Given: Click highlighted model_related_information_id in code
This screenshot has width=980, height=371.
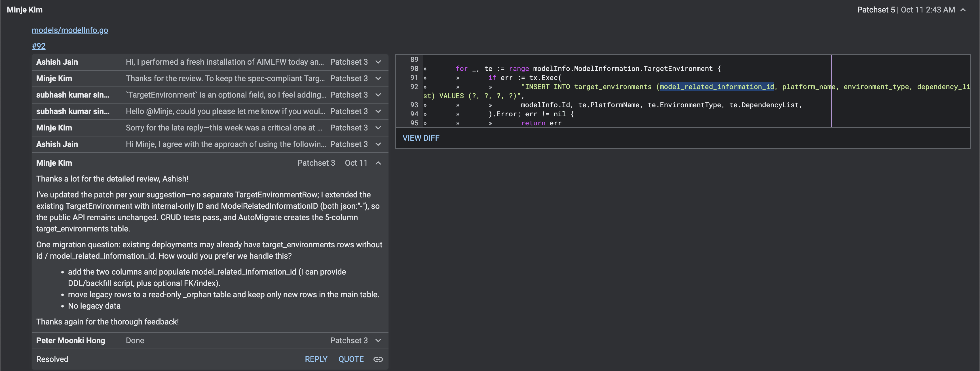Looking at the screenshot, I should pyautogui.click(x=717, y=87).
